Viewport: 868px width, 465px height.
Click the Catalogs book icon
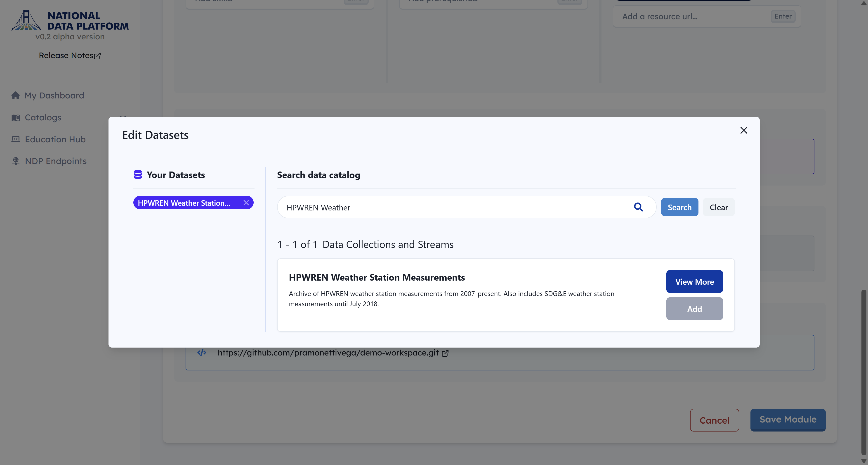[16, 117]
